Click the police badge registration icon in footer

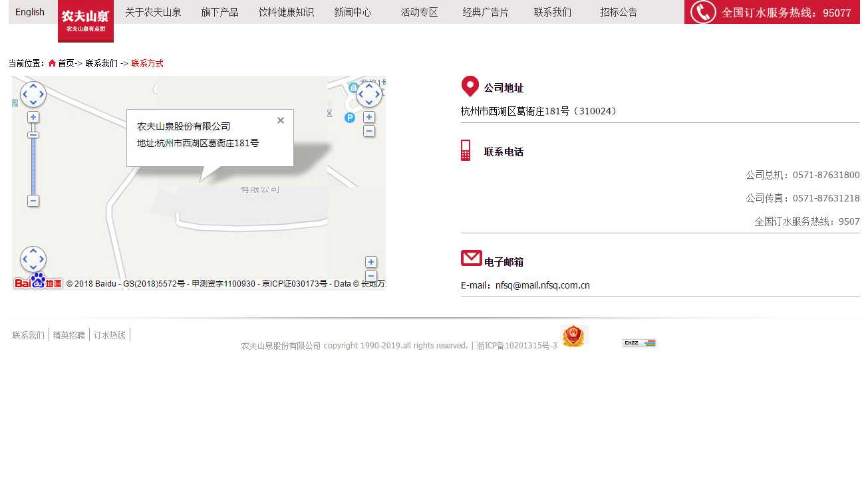click(x=573, y=336)
